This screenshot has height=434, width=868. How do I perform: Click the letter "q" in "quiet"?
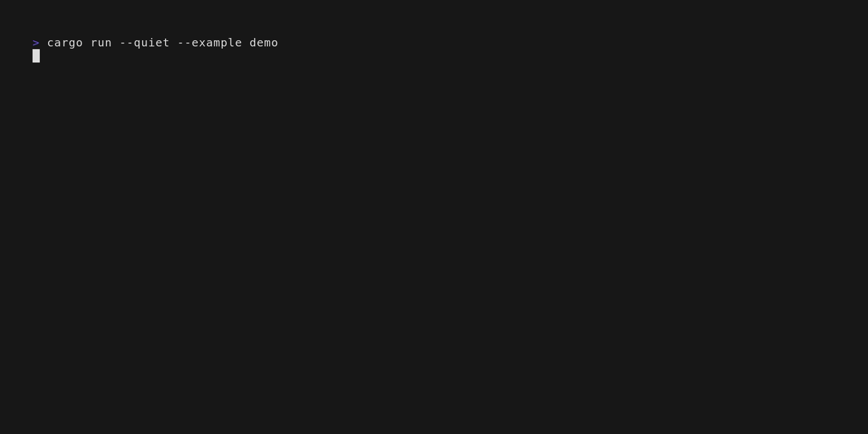pyautogui.click(x=137, y=43)
